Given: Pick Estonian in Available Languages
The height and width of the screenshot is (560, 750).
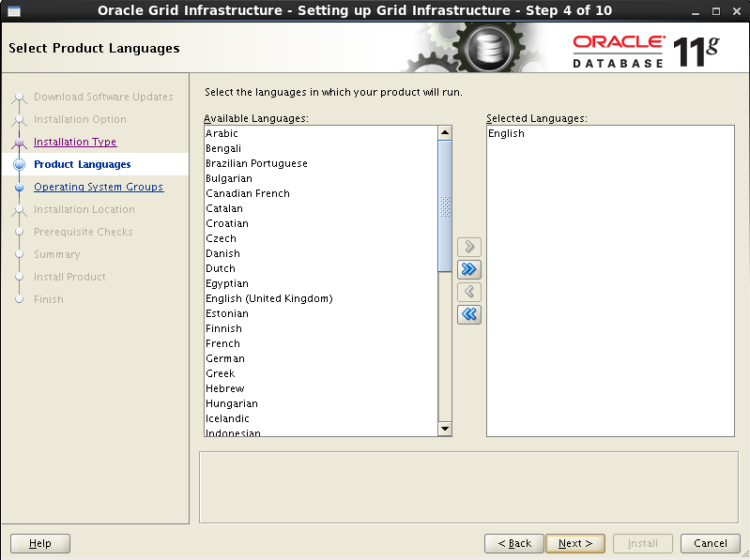Looking at the screenshot, I should (x=320, y=313).
